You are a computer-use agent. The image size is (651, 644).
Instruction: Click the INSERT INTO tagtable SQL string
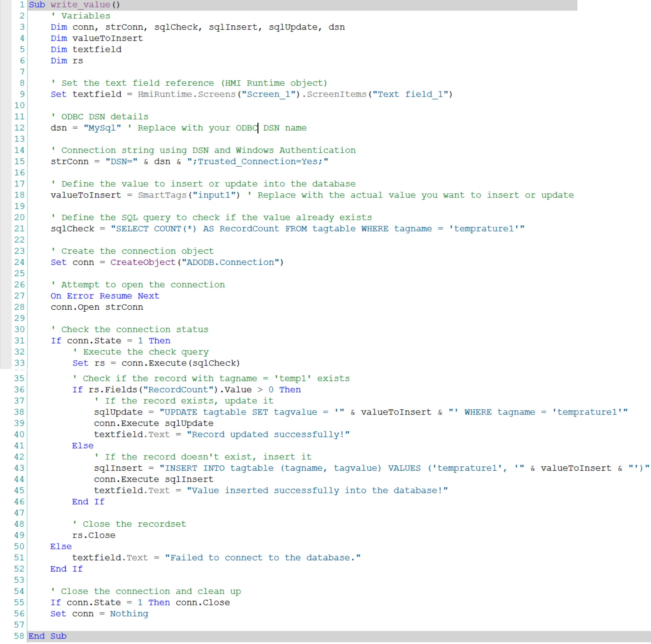292,468
